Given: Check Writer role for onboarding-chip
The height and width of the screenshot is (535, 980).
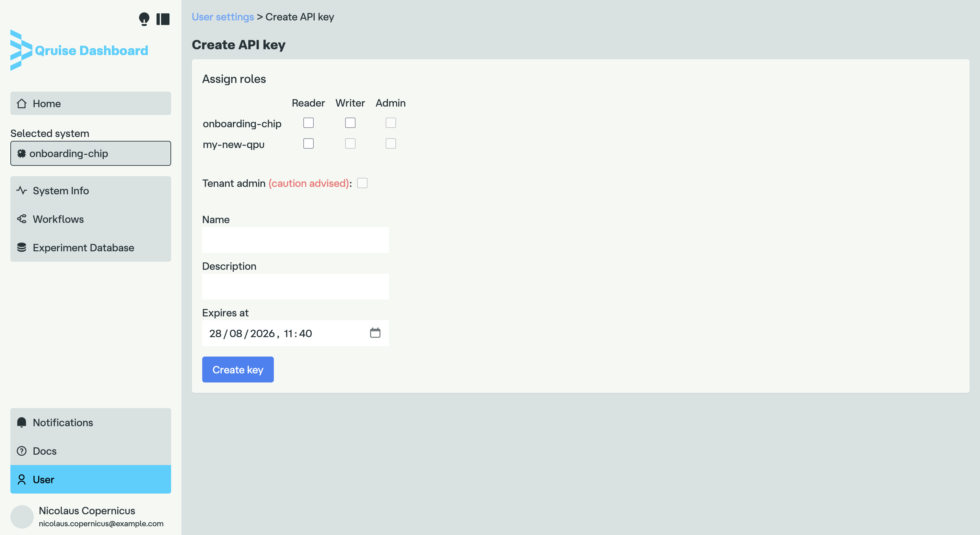Looking at the screenshot, I should [350, 123].
